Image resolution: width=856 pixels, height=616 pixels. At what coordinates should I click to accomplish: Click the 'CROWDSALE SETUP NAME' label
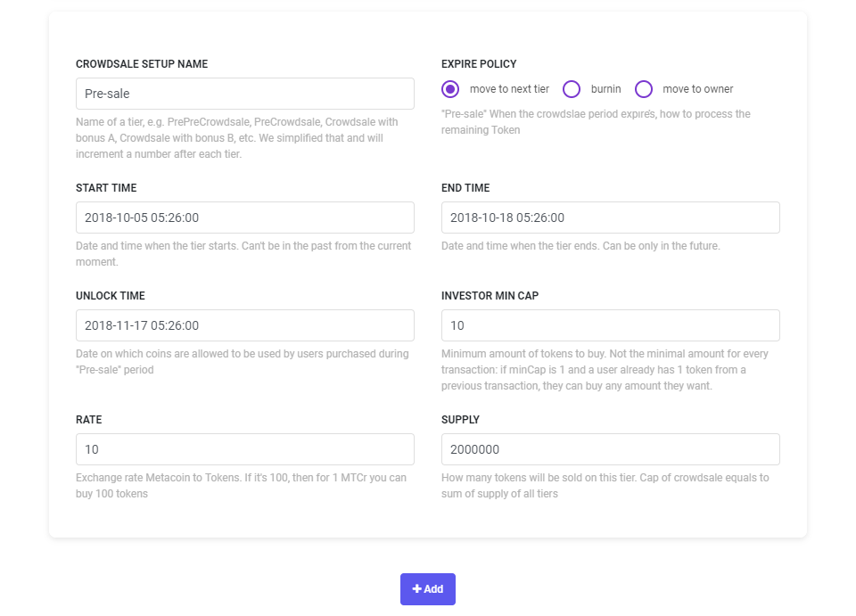[x=142, y=64]
